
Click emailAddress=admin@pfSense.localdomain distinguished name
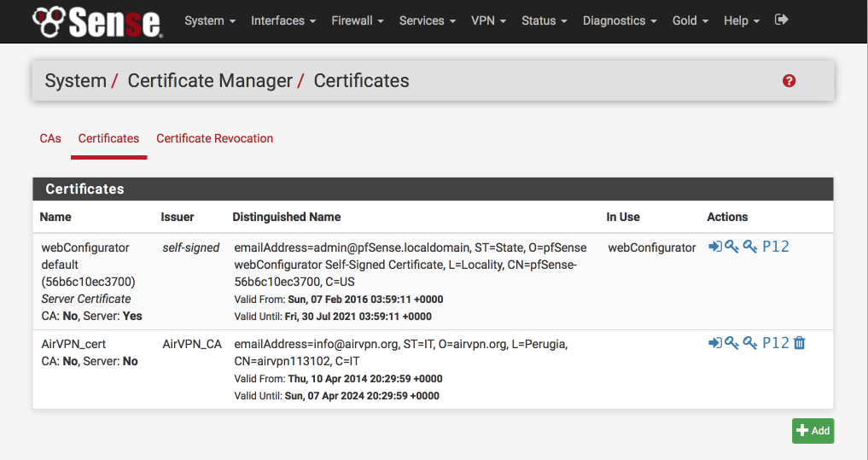coord(411,265)
